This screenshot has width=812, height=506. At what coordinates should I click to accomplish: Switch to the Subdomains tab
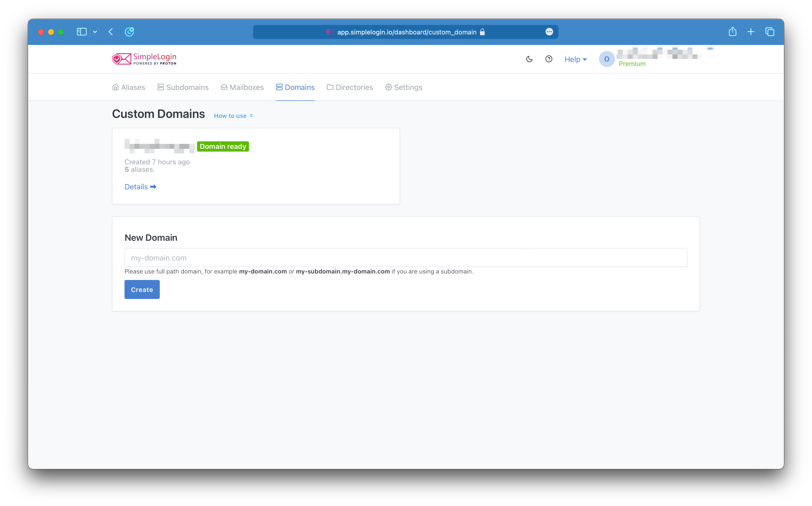[x=183, y=87]
